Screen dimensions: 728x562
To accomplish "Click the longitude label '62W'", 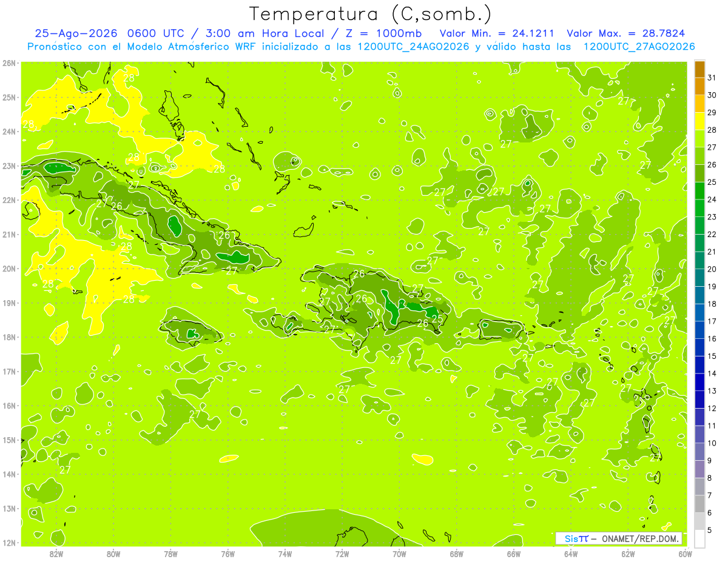I will (x=628, y=554).
